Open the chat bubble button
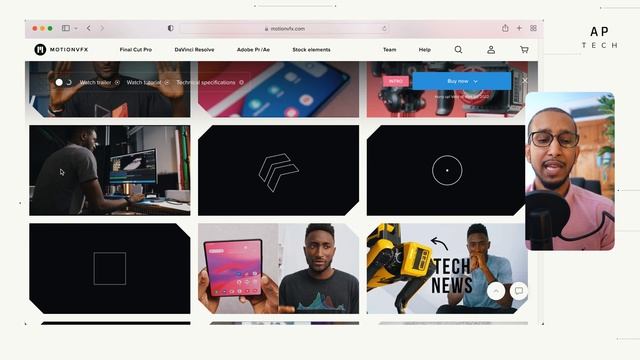This screenshot has height=360, width=640. tap(519, 291)
